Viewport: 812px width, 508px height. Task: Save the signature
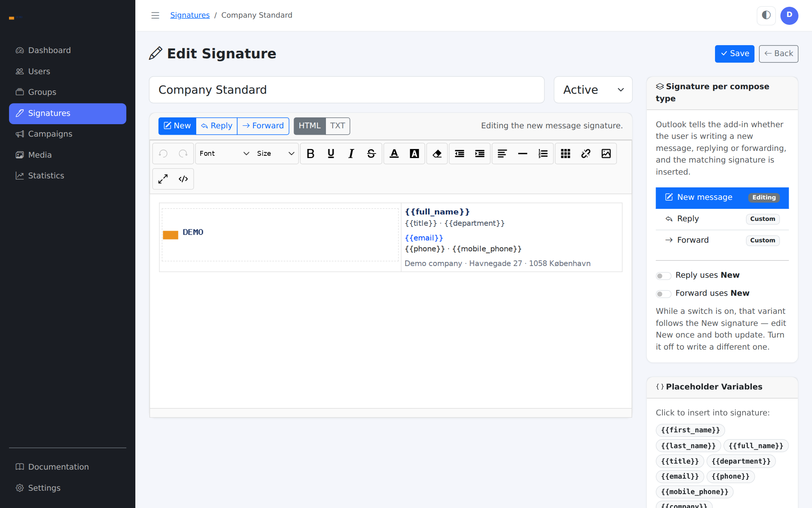pyautogui.click(x=735, y=54)
